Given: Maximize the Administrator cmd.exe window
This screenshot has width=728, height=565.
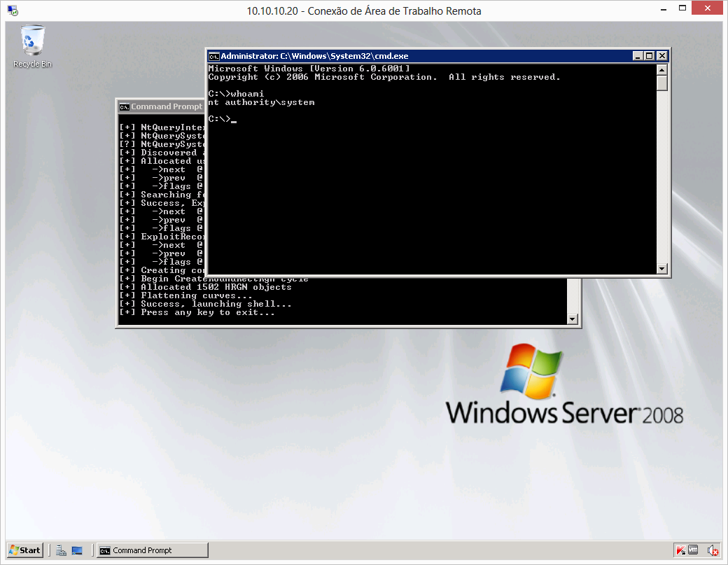Looking at the screenshot, I should pyautogui.click(x=650, y=56).
